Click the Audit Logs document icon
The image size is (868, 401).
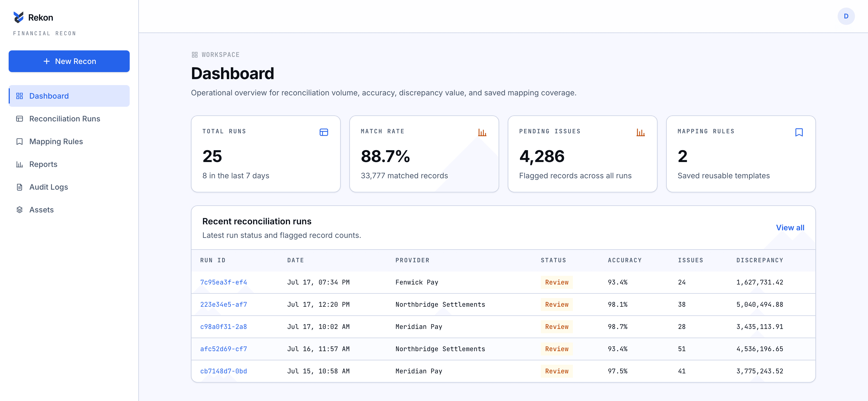point(20,187)
